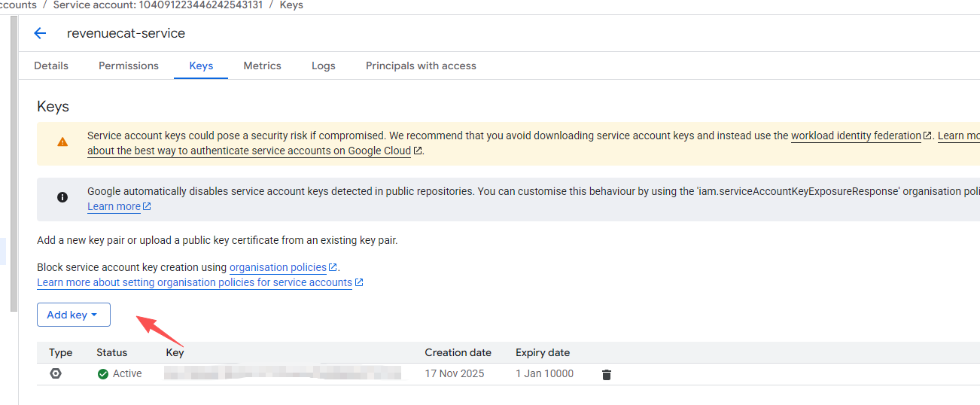This screenshot has height=405, width=980.
Task: Click the Service account breadcrumb
Action: [x=156, y=5]
